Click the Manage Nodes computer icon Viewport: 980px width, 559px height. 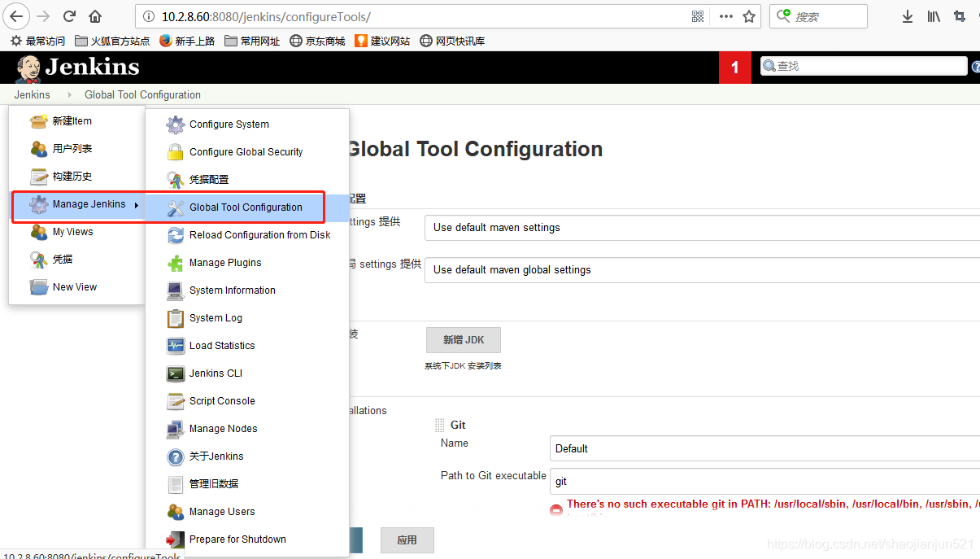(176, 429)
